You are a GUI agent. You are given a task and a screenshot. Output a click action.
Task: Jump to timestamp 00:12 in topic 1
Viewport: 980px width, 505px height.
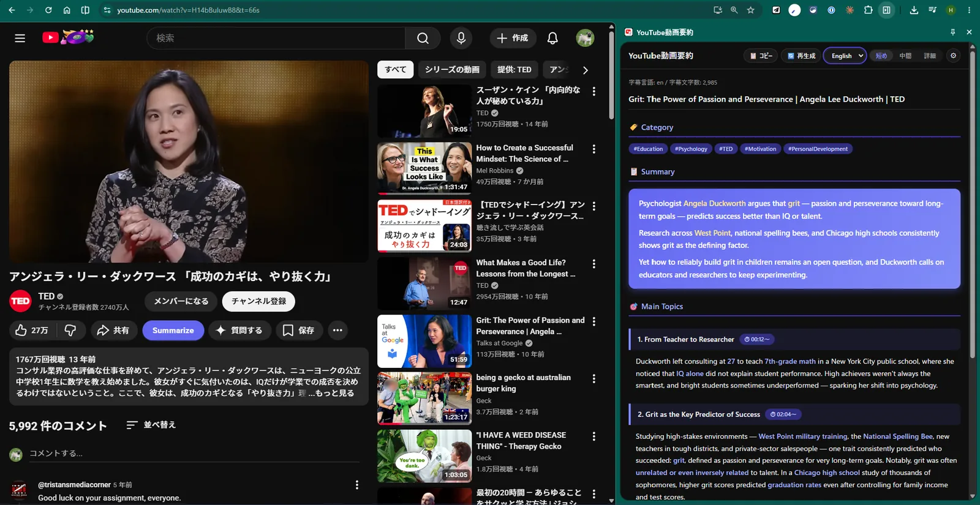pyautogui.click(x=757, y=339)
